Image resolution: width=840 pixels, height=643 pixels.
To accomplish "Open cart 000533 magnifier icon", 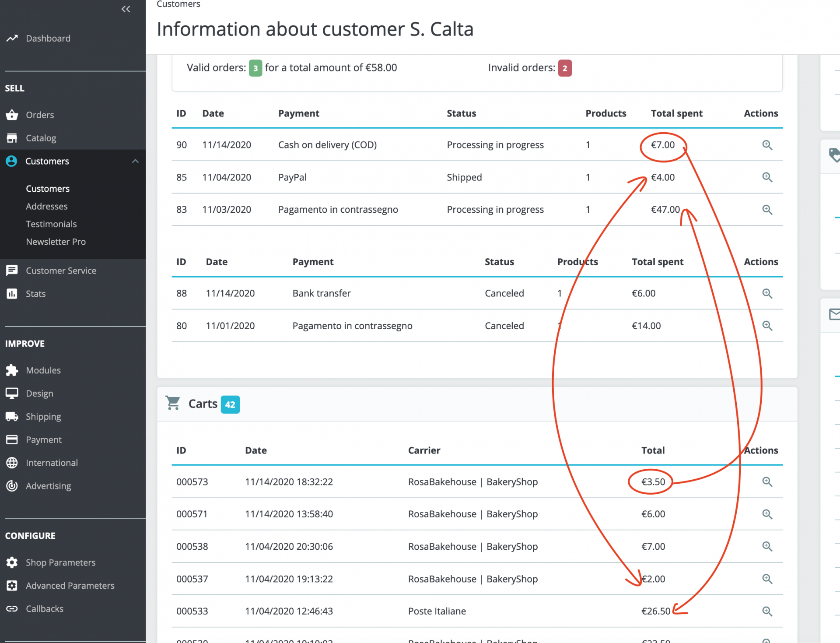I will [767, 611].
